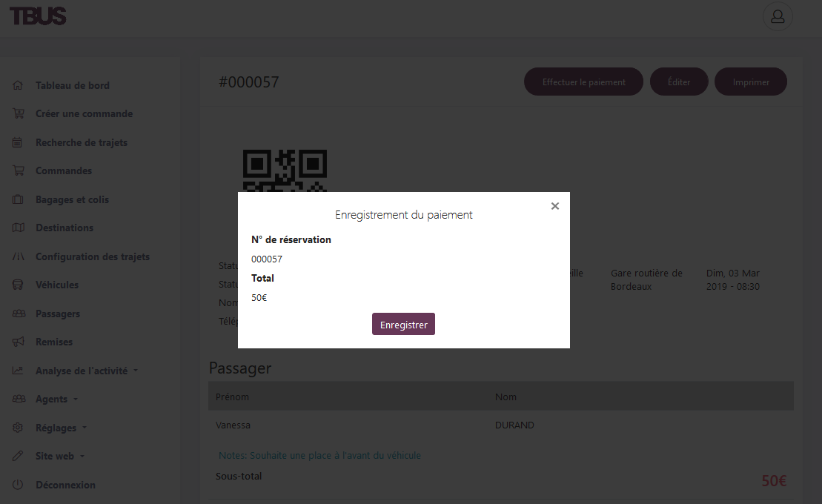822x504 pixels.
Task: Click the Recherche de trajets calendar icon
Action: [19, 142]
